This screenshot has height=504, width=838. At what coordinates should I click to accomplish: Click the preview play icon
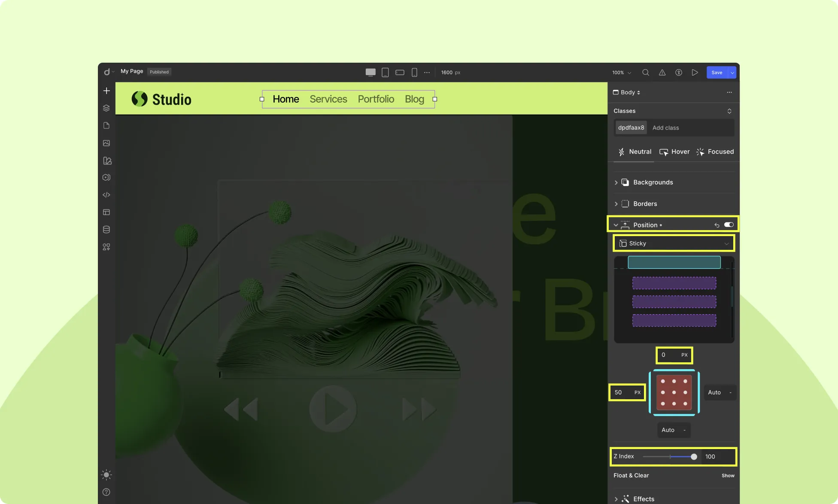pyautogui.click(x=695, y=73)
